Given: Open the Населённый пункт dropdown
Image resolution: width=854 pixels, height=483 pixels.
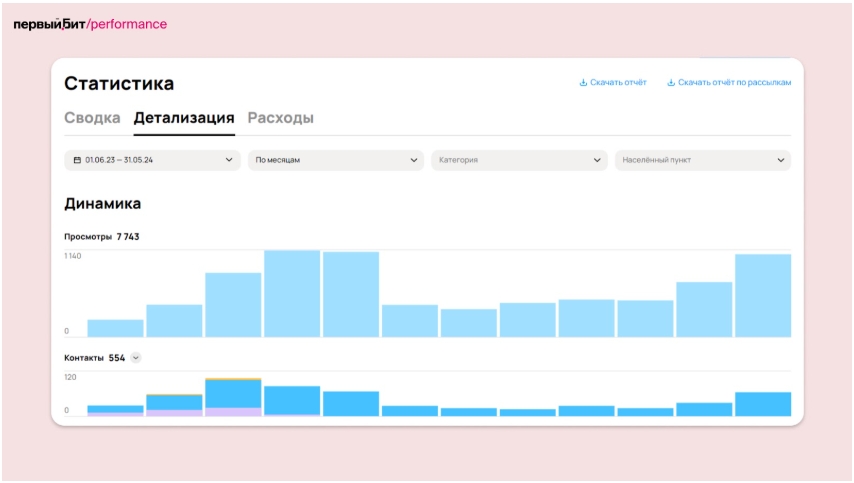Looking at the screenshot, I should [x=702, y=160].
